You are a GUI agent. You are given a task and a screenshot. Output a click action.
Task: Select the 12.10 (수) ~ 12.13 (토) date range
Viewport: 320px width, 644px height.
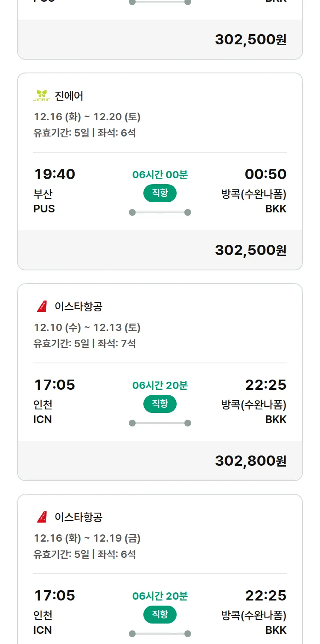(x=87, y=327)
